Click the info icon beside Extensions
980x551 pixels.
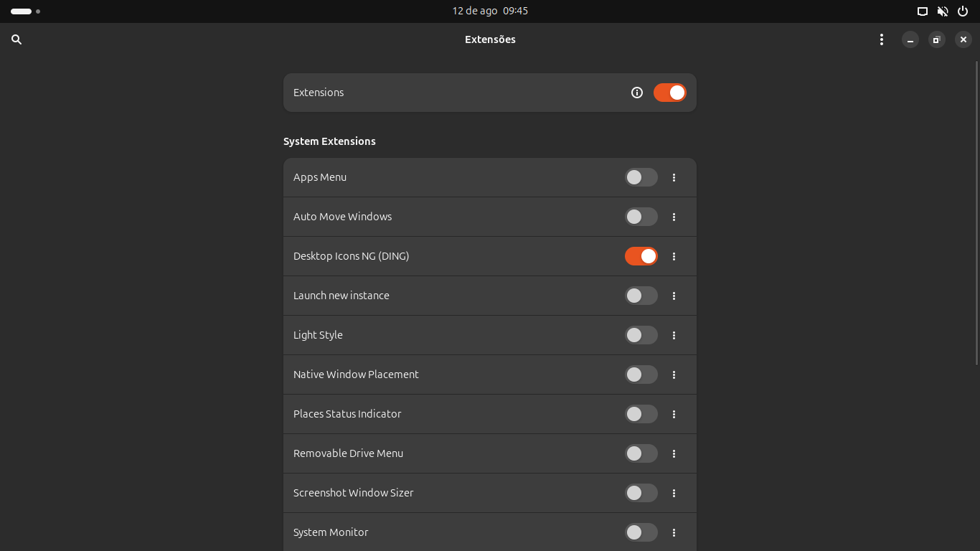pos(637,93)
